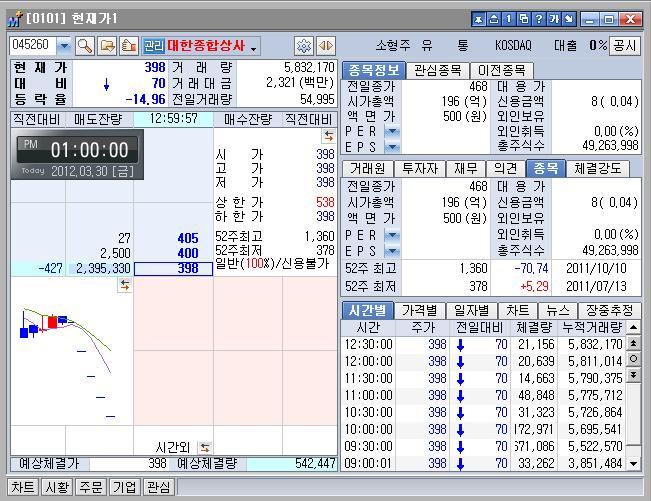Click the folder with arrow icon

(x=107, y=46)
